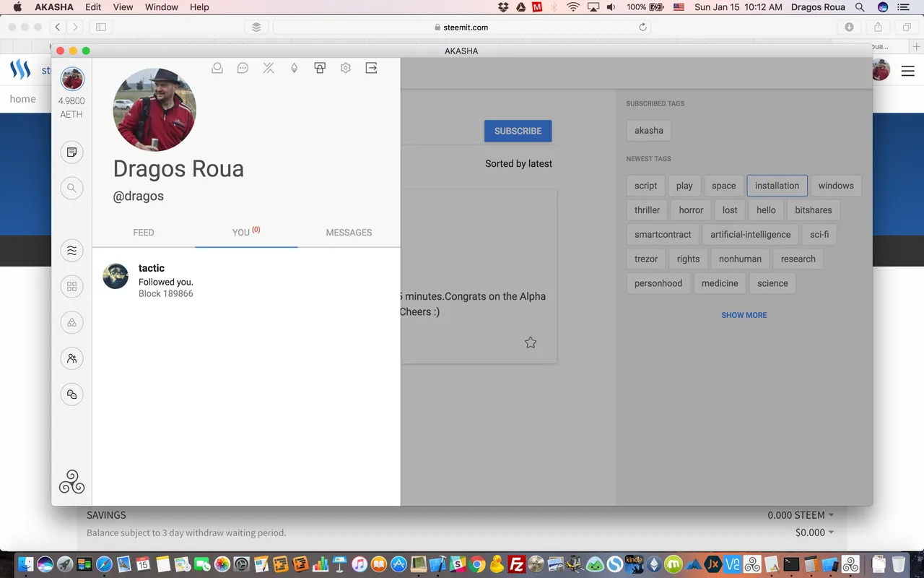Screen dimensions: 924x578
Task: Open the people icon in sidebar
Action: (x=71, y=358)
